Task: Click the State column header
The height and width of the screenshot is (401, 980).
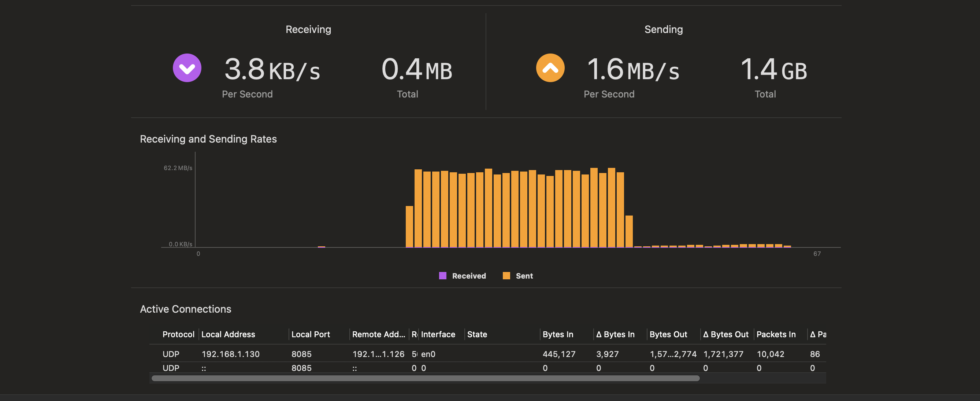Action: [x=477, y=334]
